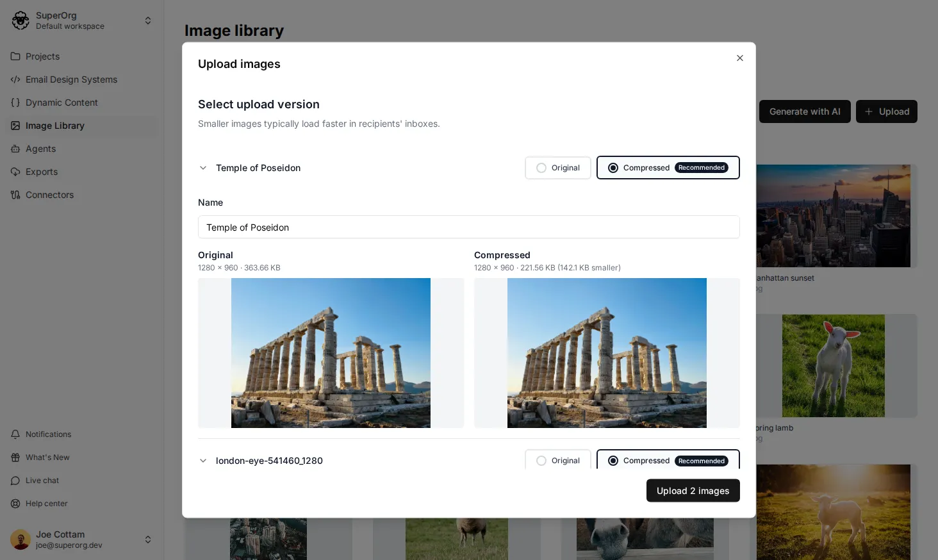Open the user menu chevrons beside Joe Cottam
The width and height of the screenshot is (938, 560).
(x=148, y=539)
